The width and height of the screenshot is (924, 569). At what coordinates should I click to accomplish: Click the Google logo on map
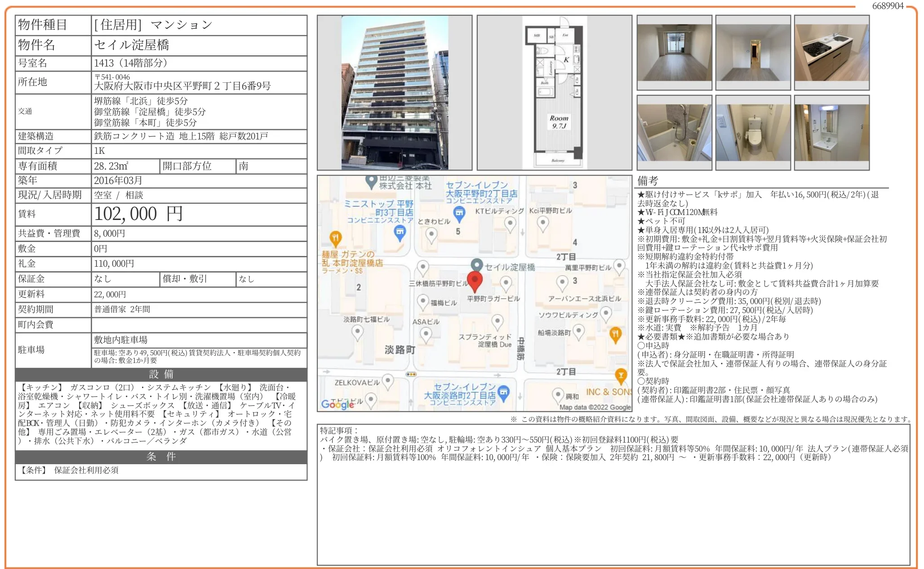pyautogui.click(x=338, y=404)
